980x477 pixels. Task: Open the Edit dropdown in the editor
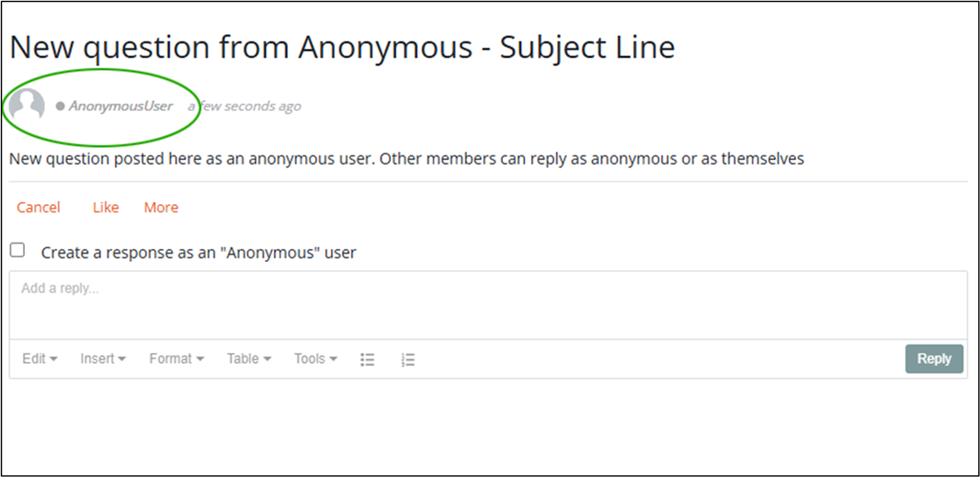[40, 358]
